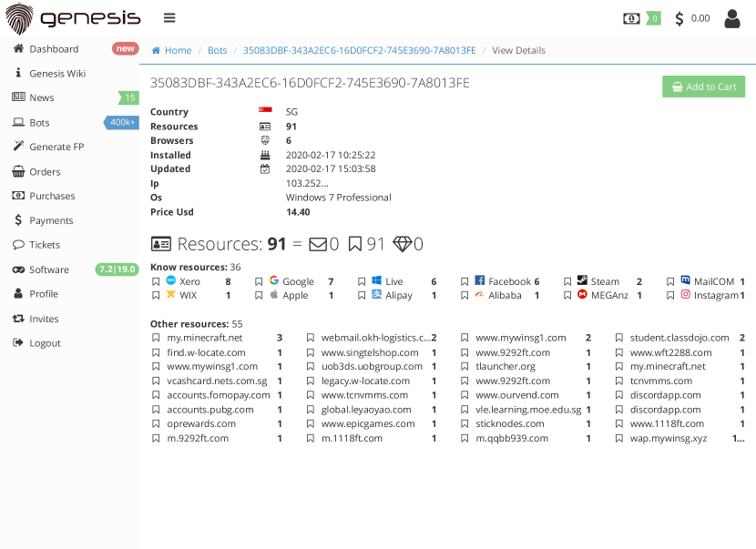Toggle the hamburger menu icon
Viewport: 756px width, 549px height.
click(x=169, y=18)
